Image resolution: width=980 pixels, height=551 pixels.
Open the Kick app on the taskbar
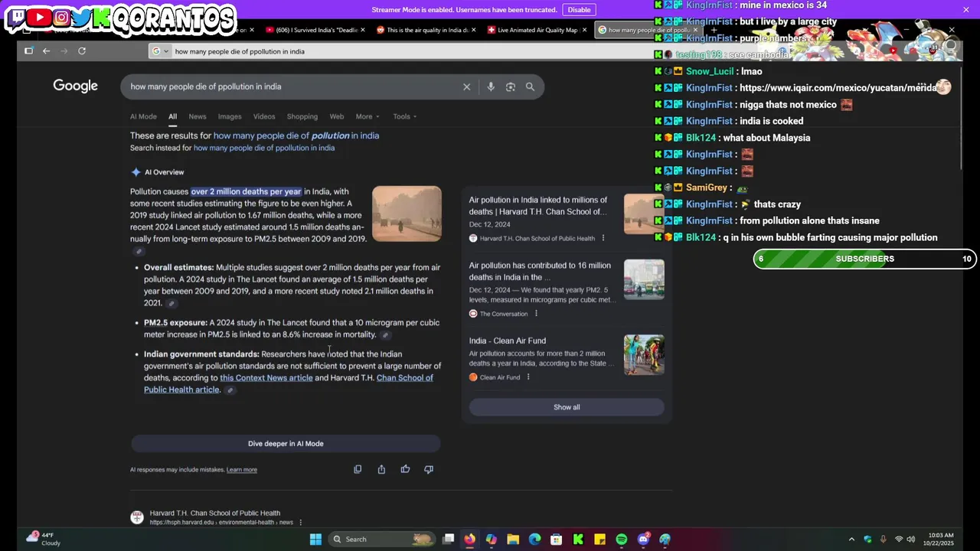pos(578,540)
